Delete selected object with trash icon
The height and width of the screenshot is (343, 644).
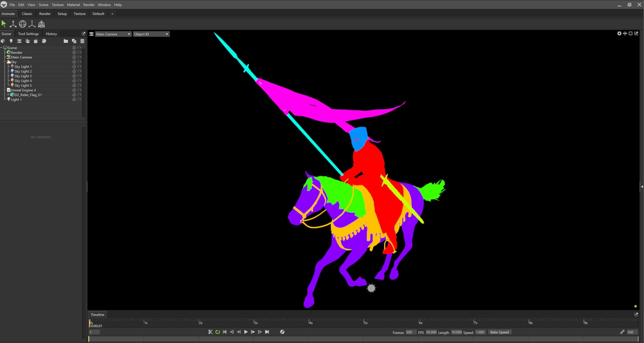pos(82,41)
